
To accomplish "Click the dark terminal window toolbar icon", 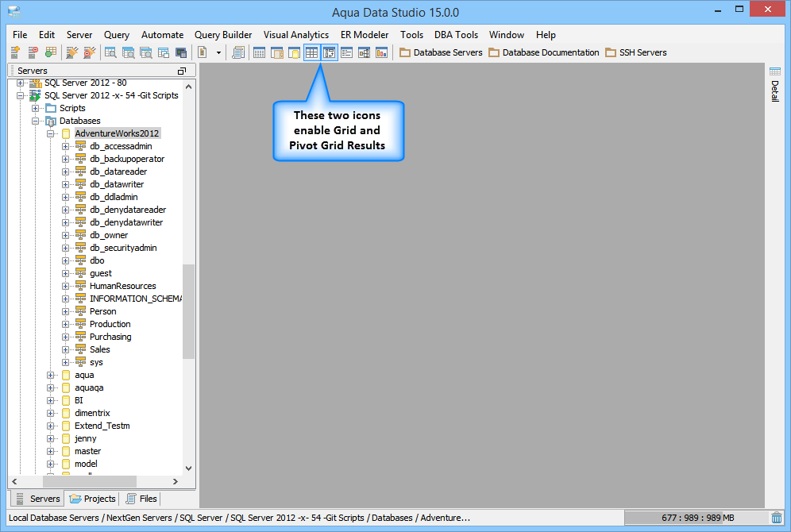I will (180, 52).
